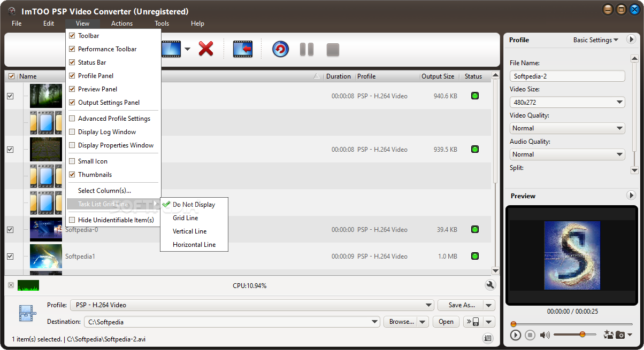Viewport: 644px width, 350px height.
Task: Click green status light of 940.6 KB row
Action: click(474, 96)
